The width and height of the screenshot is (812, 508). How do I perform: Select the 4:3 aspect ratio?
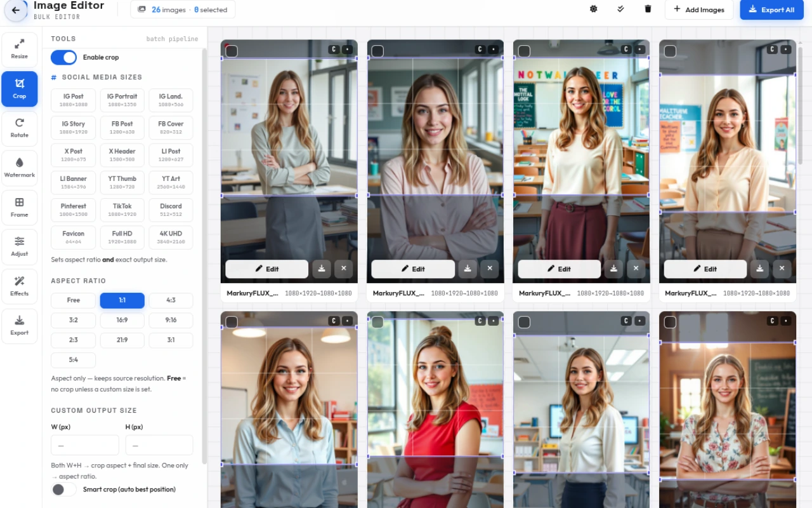click(x=171, y=300)
